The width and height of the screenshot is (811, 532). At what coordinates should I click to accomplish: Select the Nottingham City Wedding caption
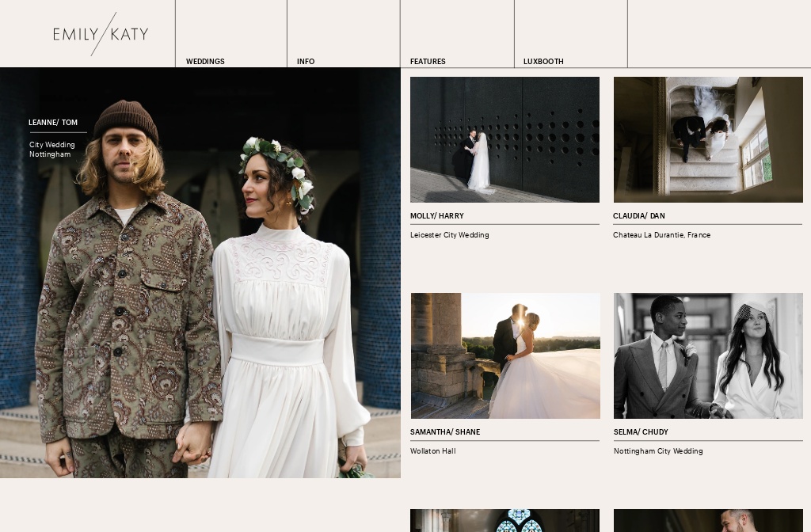click(x=658, y=451)
